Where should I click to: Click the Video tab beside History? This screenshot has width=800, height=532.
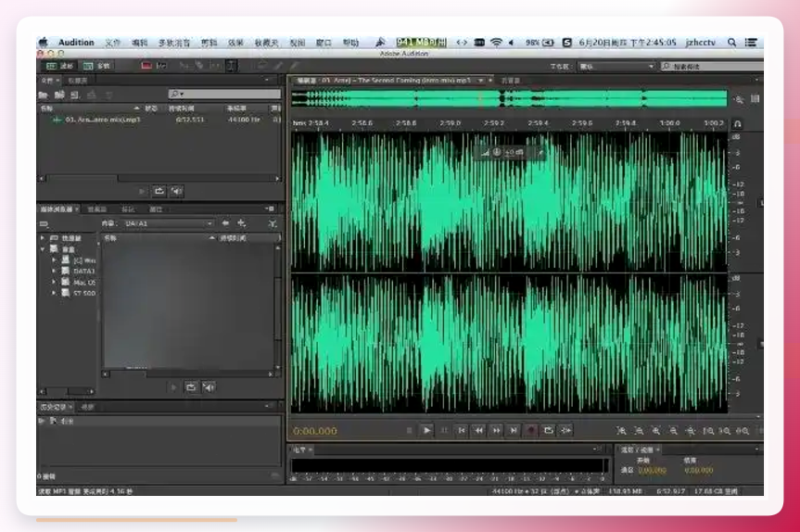pos(88,407)
